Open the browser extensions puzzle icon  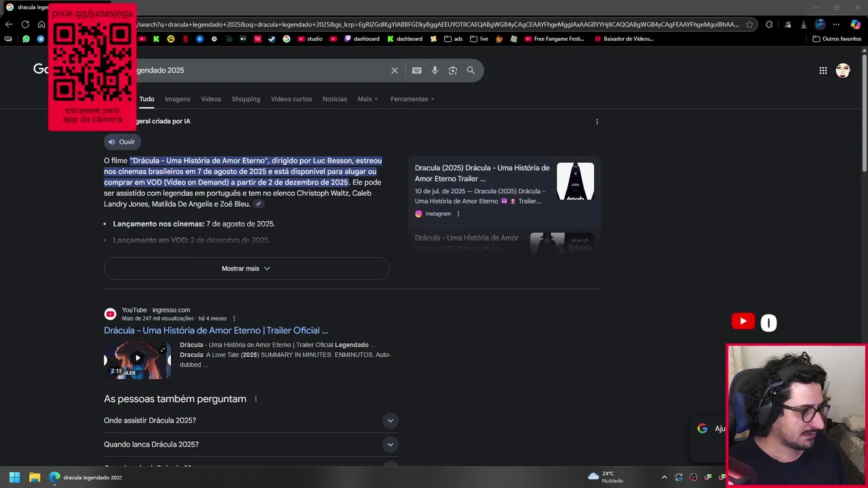[769, 24]
